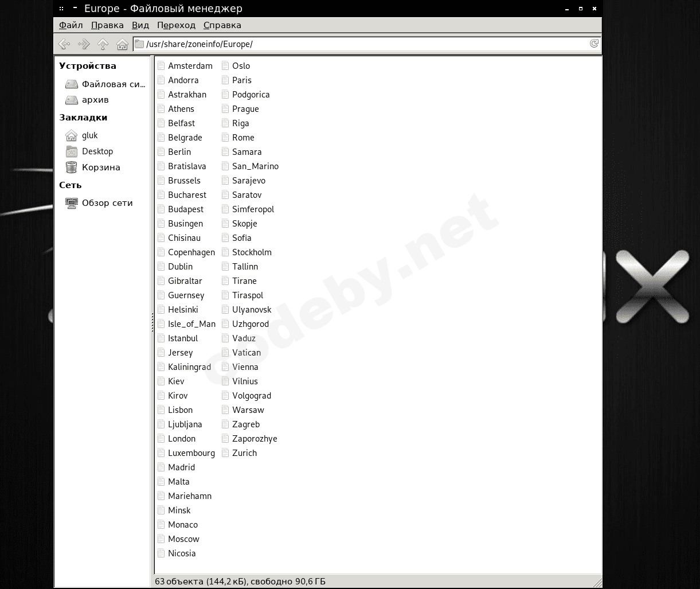Screen dimensions: 700x589
Task: Go to the home folder via the house icon
Action: pyautogui.click(x=122, y=44)
